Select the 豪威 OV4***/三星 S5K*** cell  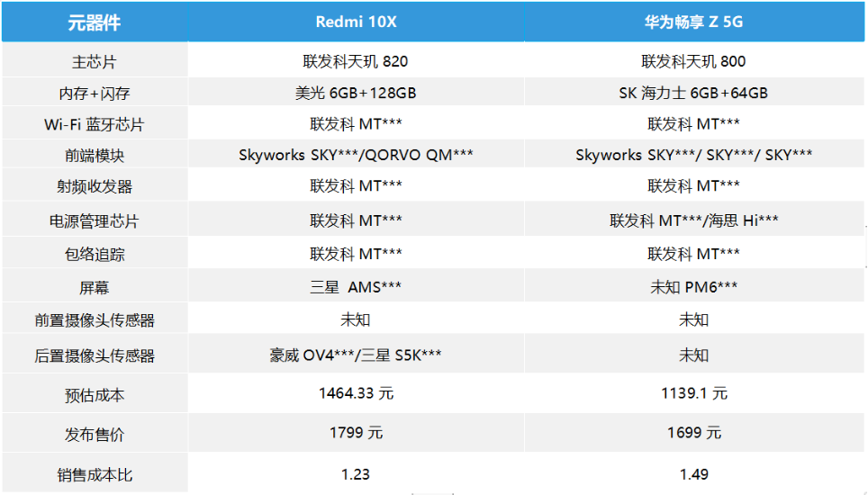coord(356,355)
